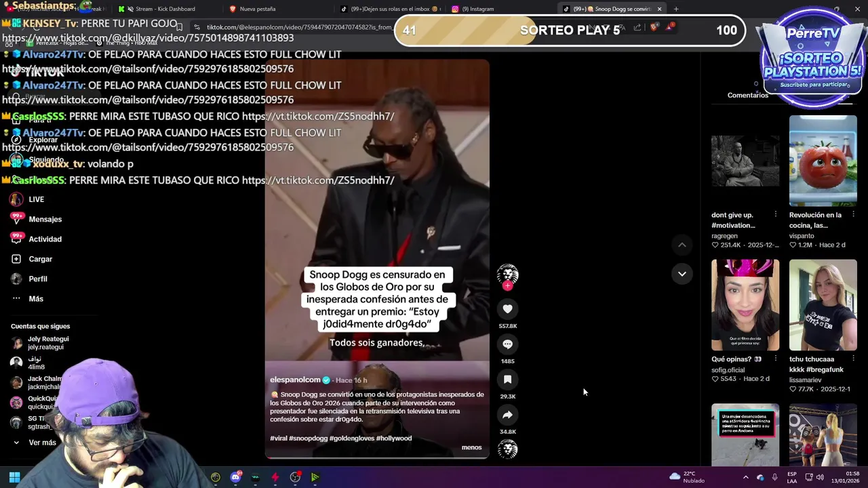Open options for 'Qué opinas?' video
Viewport: 868px width, 488px height.
pyautogui.click(x=776, y=359)
